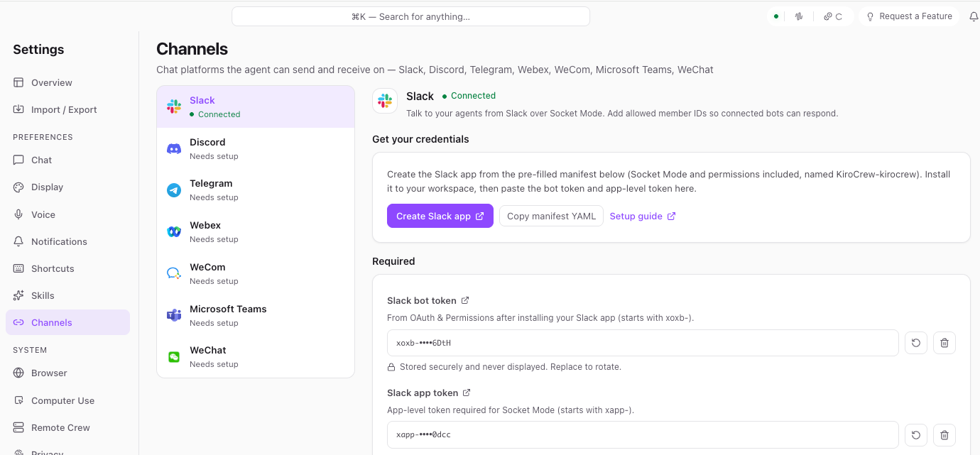Click the large Slack logo in detail header
This screenshot has width=980, height=455.
[385, 101]
